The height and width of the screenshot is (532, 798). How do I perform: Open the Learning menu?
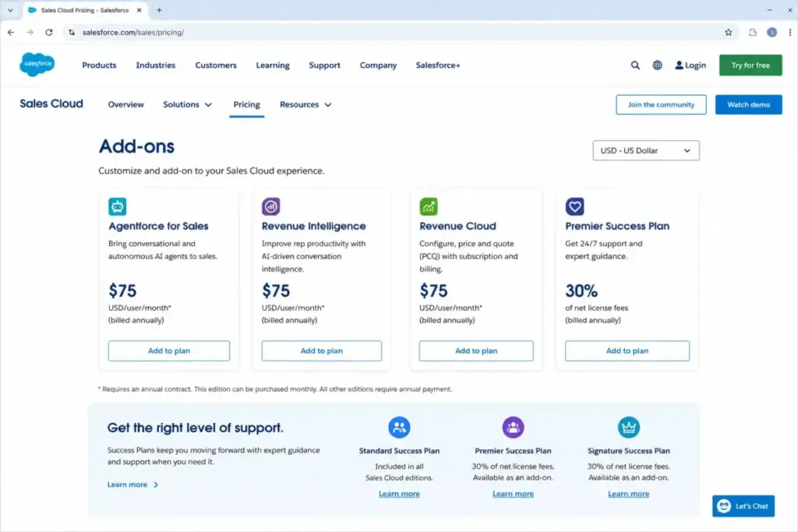click(x=273, y=65)
